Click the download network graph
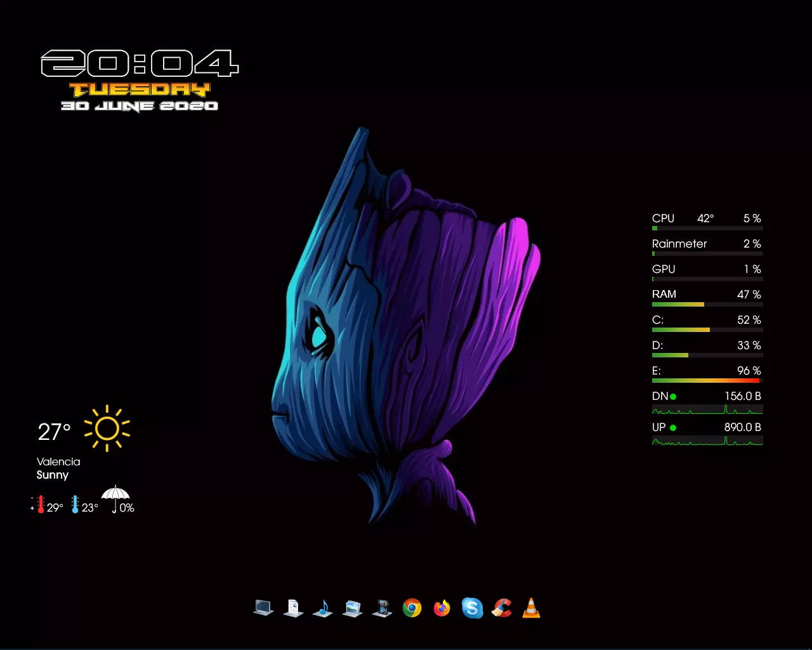The width and height of the screenshot is (812, 650). coord(707,409)
